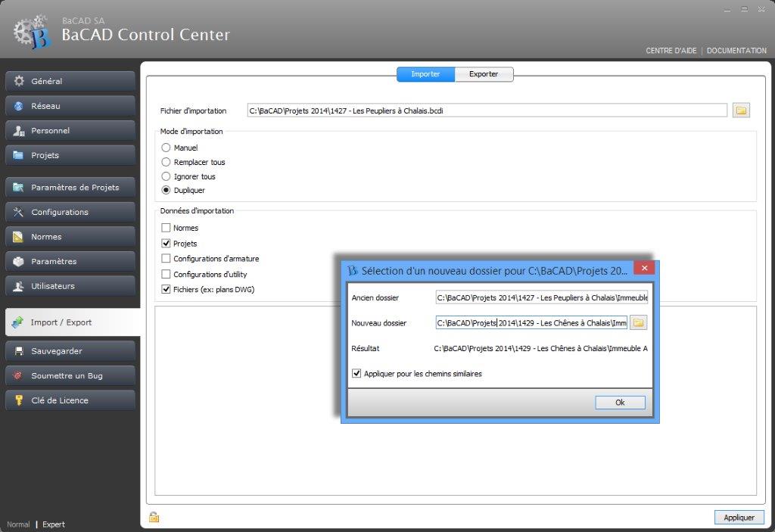
Task: Click the dialog title Sélection d'un nouveau dossier
Action: coord(494,271)
